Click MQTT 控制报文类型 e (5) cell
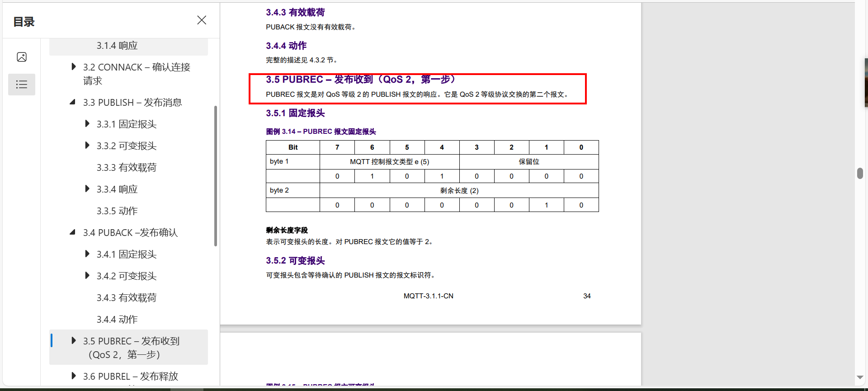The image size is (868, 391). [x=390, y=162]
